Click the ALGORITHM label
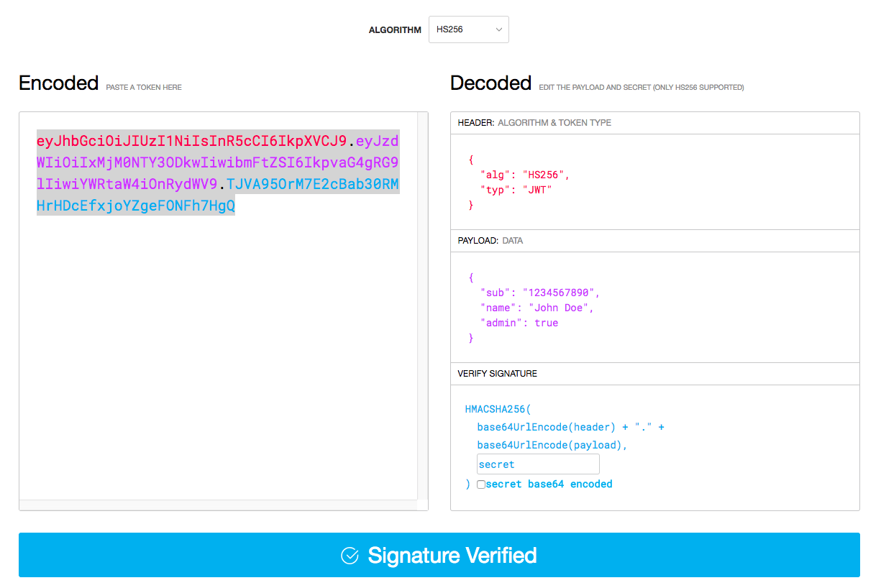The image size is (881, 588). coord(395,30)
